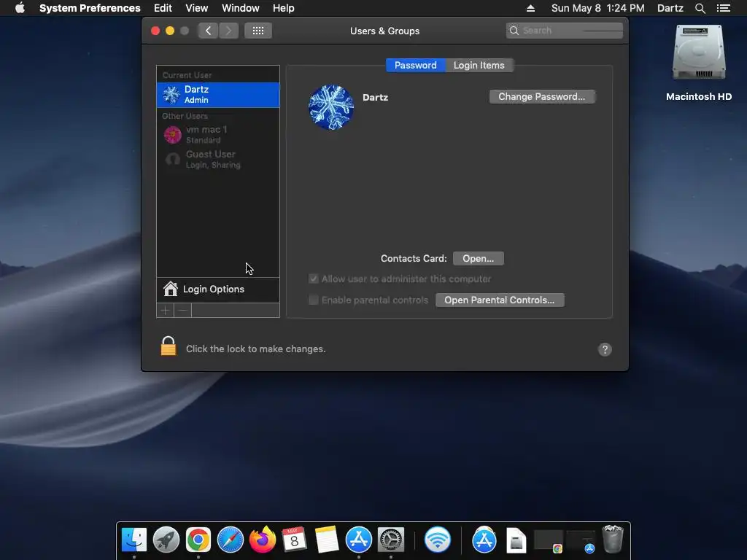The height and width of the screenshot is (560, 747).
Task: Open the minimized Chrome window in Dock
Action: click(x=549, y=542)
